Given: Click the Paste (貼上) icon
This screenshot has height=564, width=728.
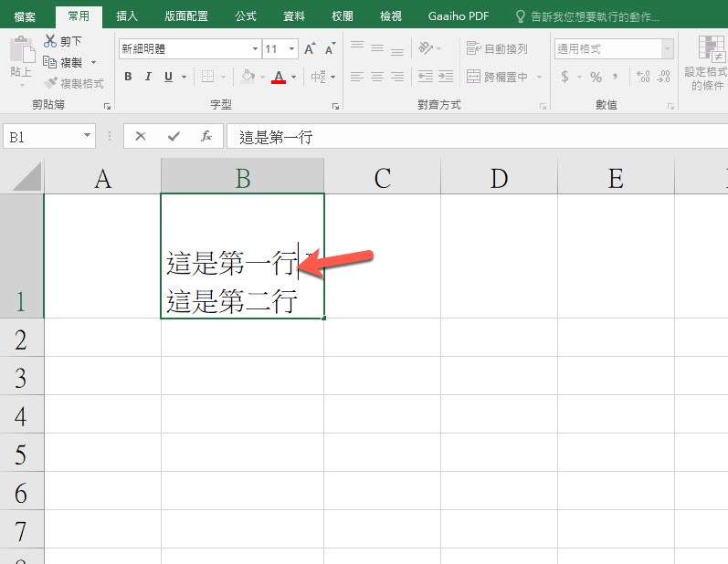Looking at the screenshot, I should (x=22, y=48).
